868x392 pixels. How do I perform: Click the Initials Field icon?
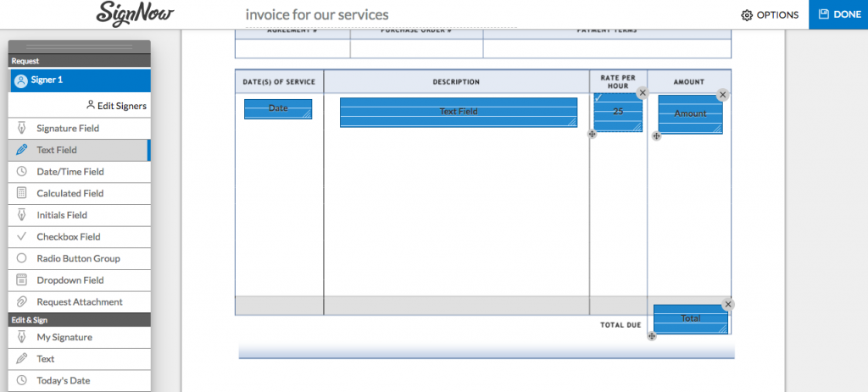[21, 215]
